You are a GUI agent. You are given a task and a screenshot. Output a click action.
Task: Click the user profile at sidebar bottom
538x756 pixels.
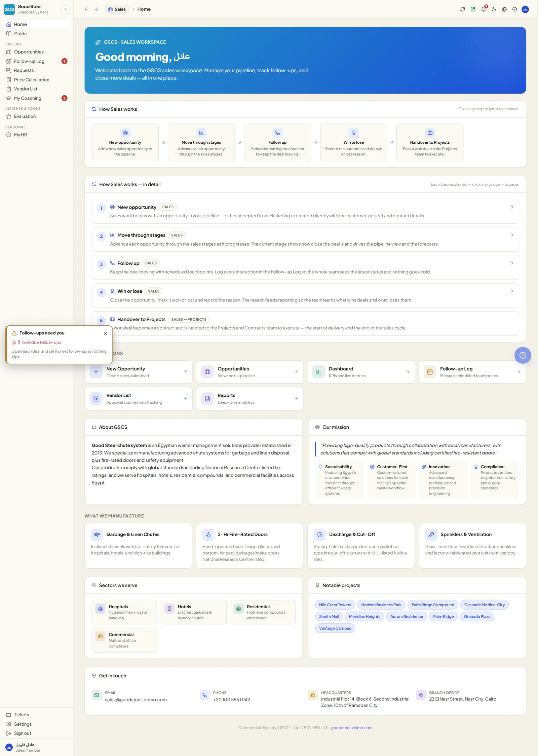37,747
